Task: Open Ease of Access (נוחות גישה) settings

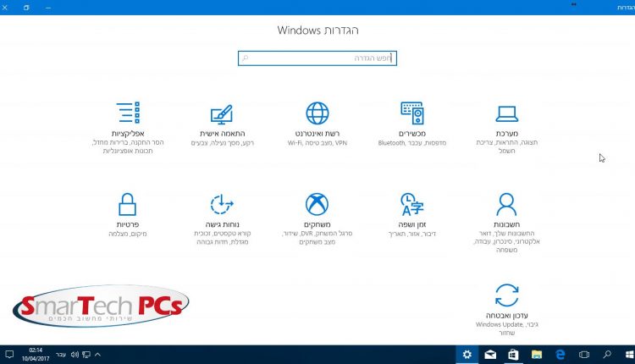Action: [222, 220]
